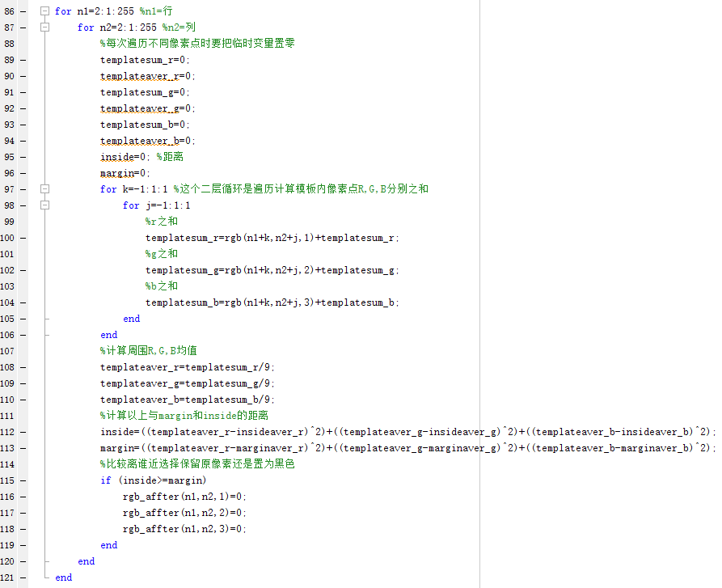Click the comment on line 114 about 置为黑色
The height and width of the screenshot is (588, 722).
tap(197, 464)
